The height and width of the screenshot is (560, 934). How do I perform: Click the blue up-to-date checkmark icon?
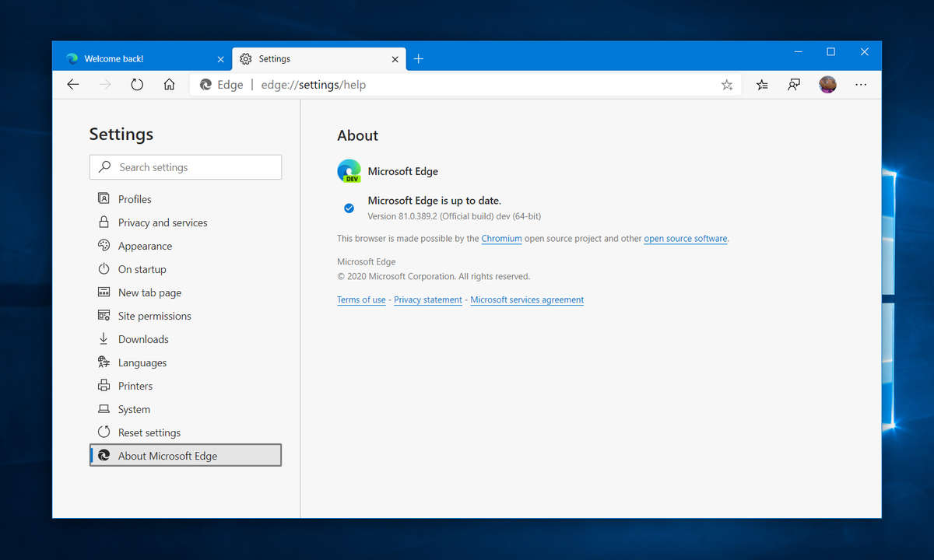point(349,208)
